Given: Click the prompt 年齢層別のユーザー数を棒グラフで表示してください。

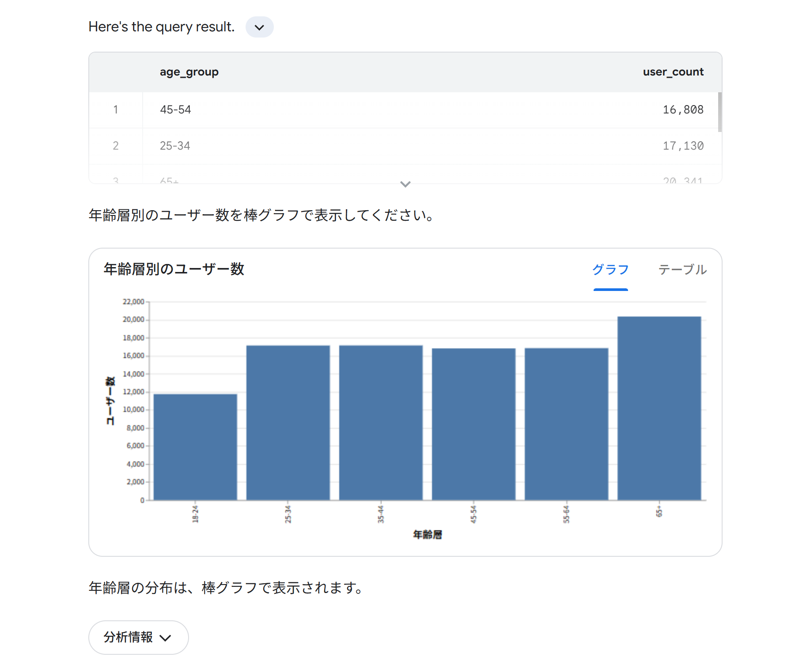Looking at the screenshot, I should [x=262, y=215].
